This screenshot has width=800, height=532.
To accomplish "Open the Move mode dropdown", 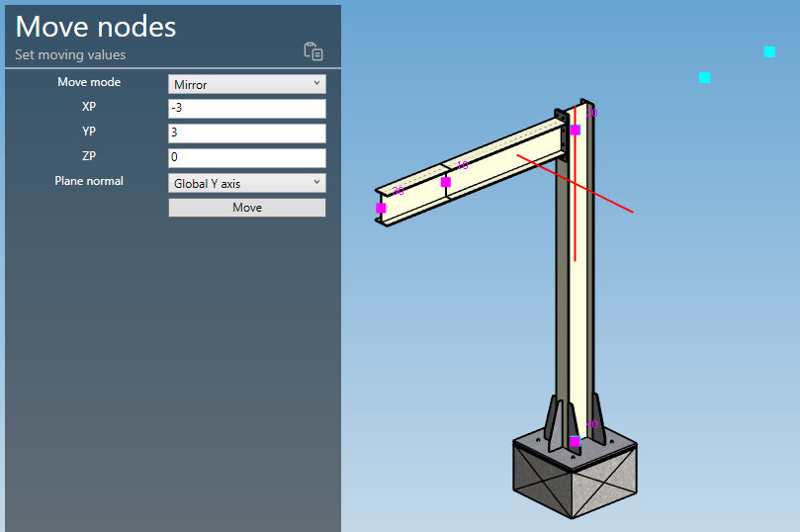I will tap(247, 84).
